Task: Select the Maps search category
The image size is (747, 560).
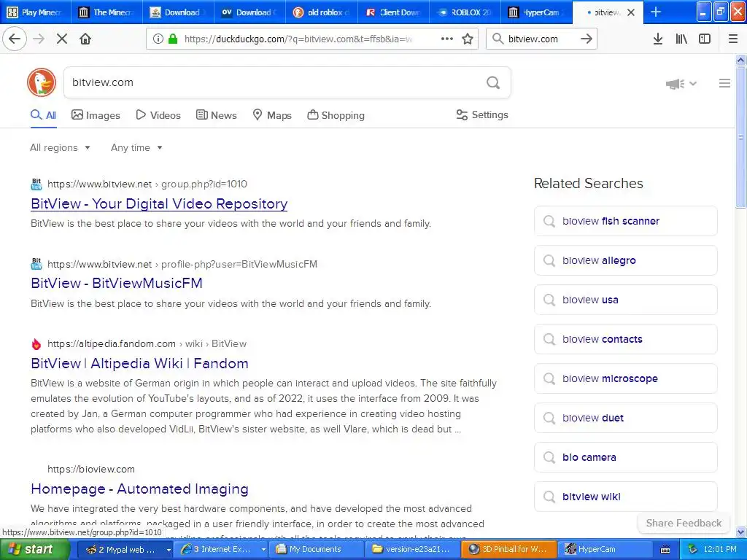Action: click(272, 115)
